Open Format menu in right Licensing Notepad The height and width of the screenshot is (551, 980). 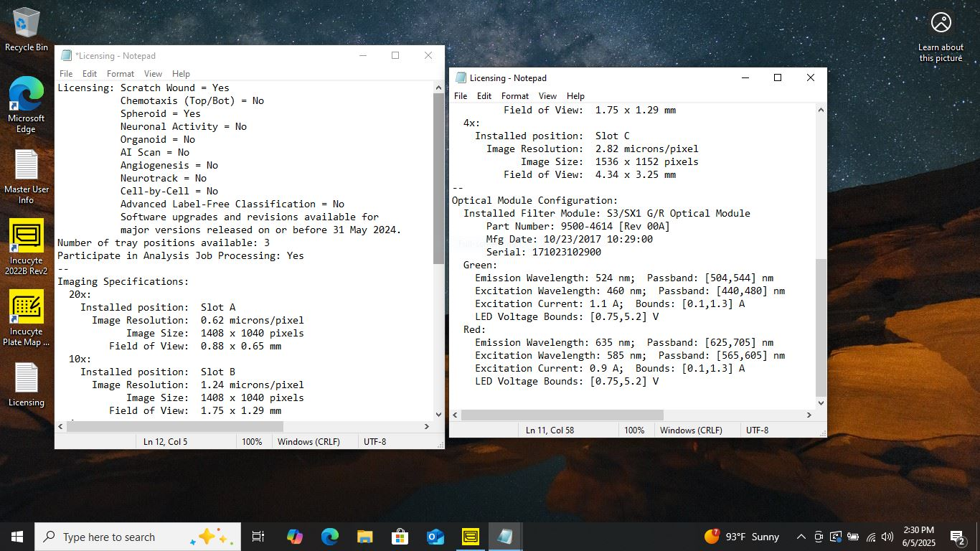tap(515, 95)
